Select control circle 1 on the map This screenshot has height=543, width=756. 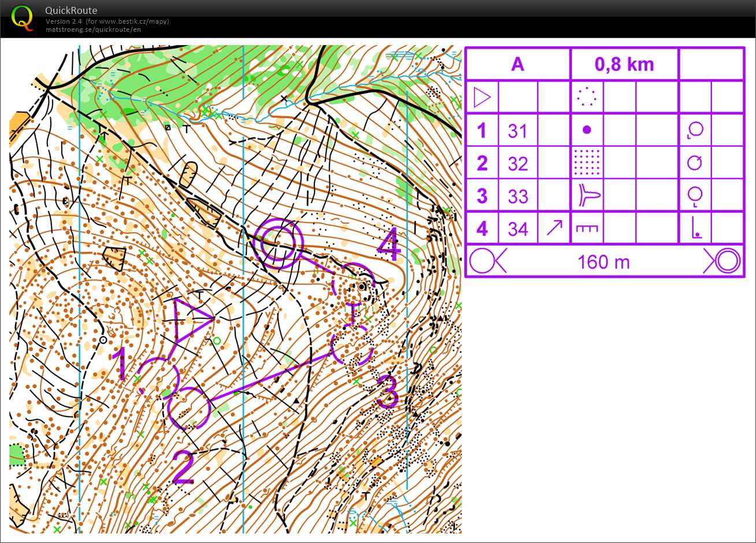point(158,377)
